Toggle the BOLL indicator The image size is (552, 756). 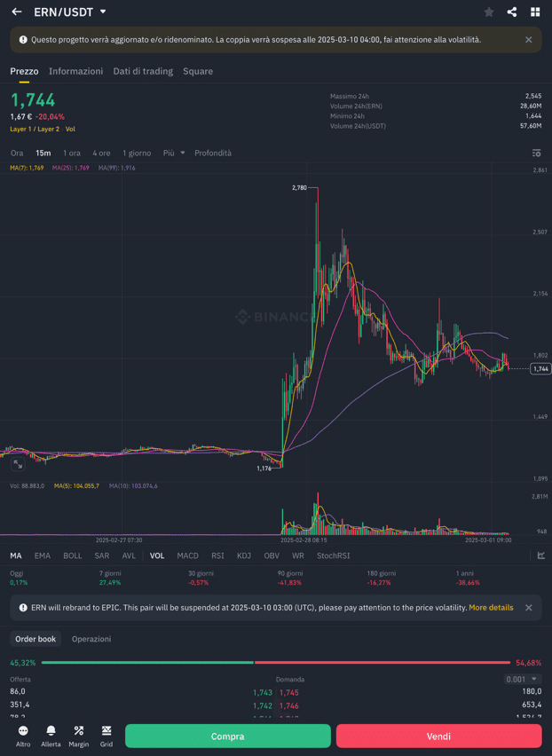(72, 555)
